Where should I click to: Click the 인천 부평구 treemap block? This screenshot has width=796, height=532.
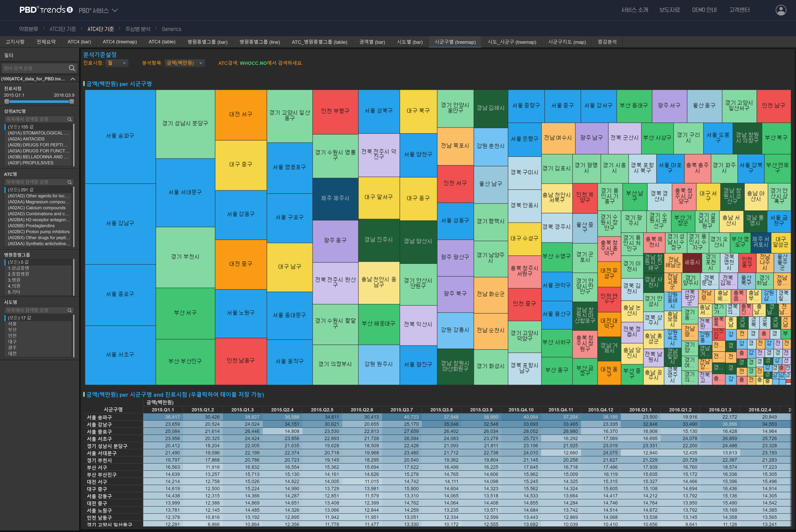tap(335, 112)
